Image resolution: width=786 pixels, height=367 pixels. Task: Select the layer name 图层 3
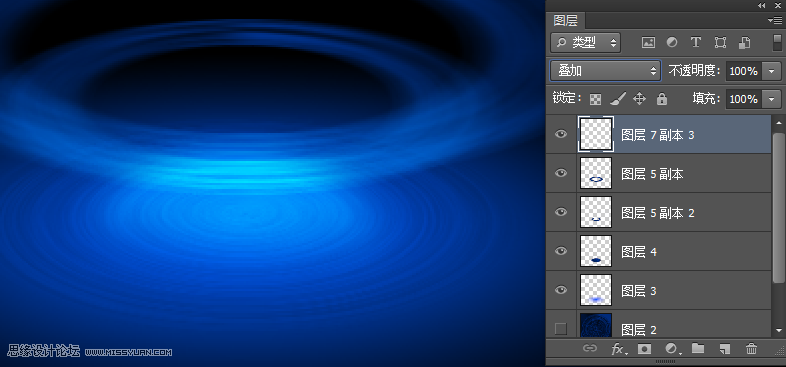tap(639, 291)
